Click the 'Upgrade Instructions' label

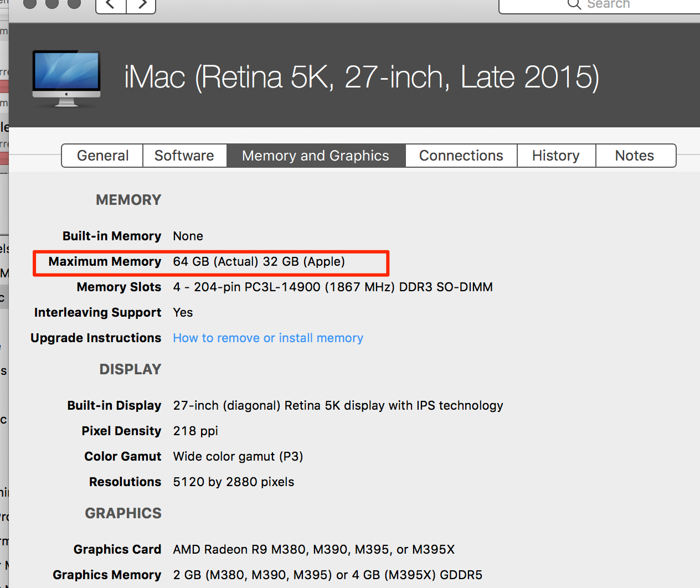pyautogui.click(x=96, y=338)
